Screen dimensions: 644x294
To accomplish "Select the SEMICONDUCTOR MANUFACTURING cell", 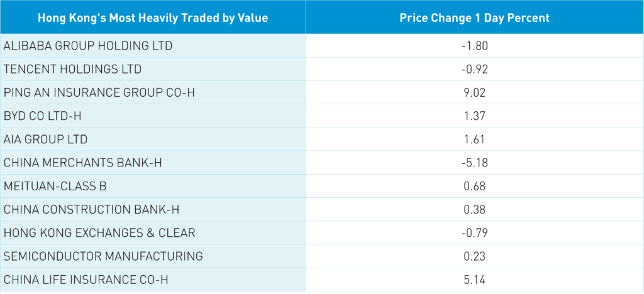I will [103, 256].
